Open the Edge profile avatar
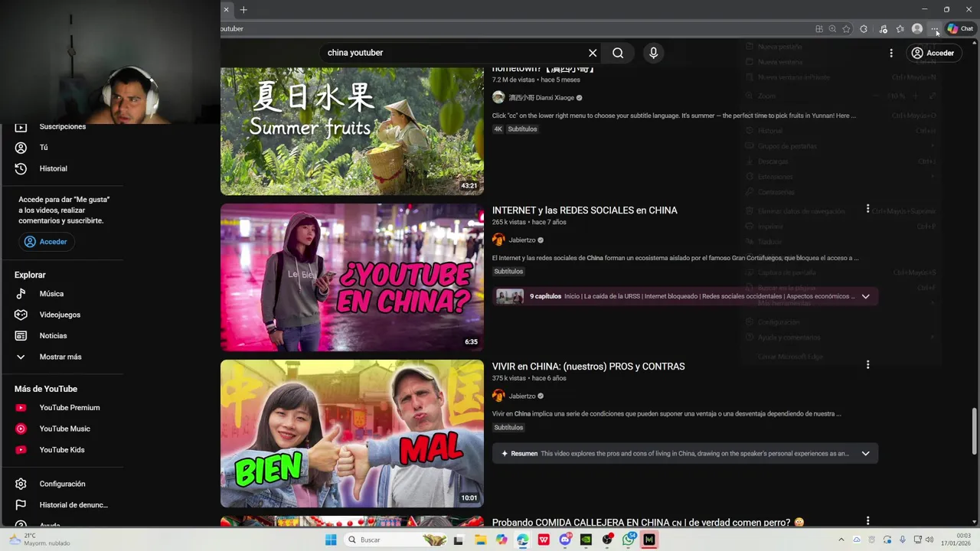Viewport: 980px width, 551px height. [x=917, y=29]
